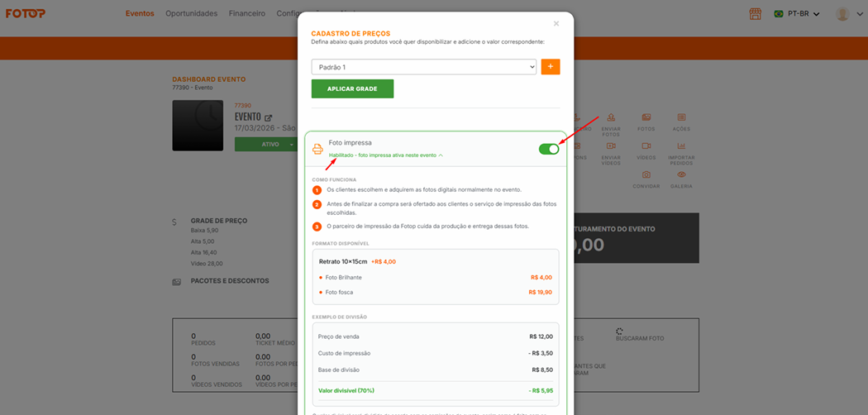Click the Importar Pedidos chart icon
868x415 pixels.
point(681,146)
